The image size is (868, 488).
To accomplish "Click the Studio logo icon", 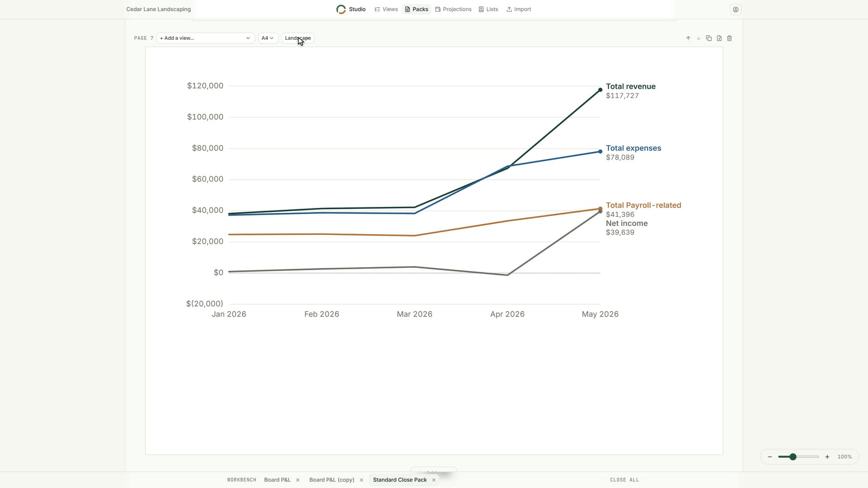I will coord(341,9).
